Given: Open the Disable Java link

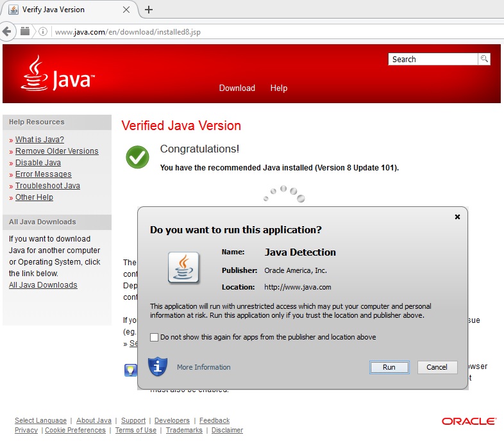Looking at the screenshot, I should click(38, 163).
